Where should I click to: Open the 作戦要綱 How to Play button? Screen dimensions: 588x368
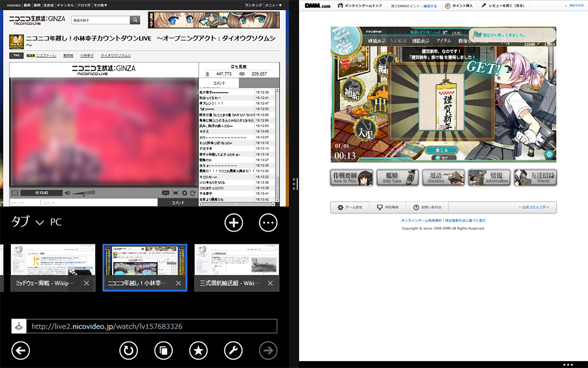click(352, 178)
